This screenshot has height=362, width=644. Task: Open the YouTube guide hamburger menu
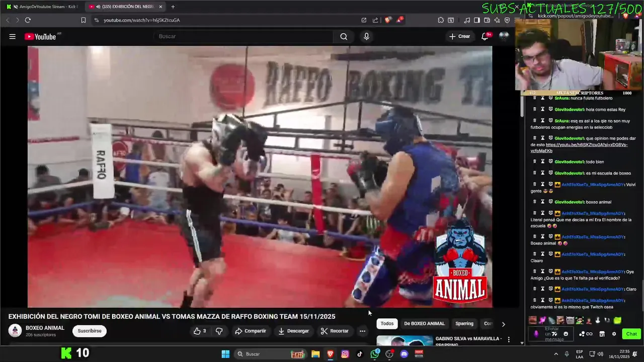(x=12, y=36)
